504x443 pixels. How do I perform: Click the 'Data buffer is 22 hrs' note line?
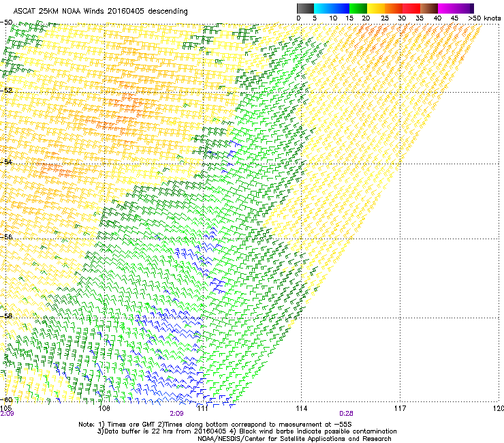[x=247, y=431]
